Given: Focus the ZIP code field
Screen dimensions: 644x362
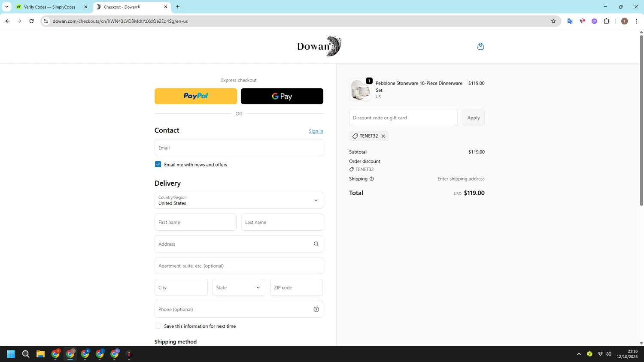Looking at the screenshot, I should tap(296, 287).
